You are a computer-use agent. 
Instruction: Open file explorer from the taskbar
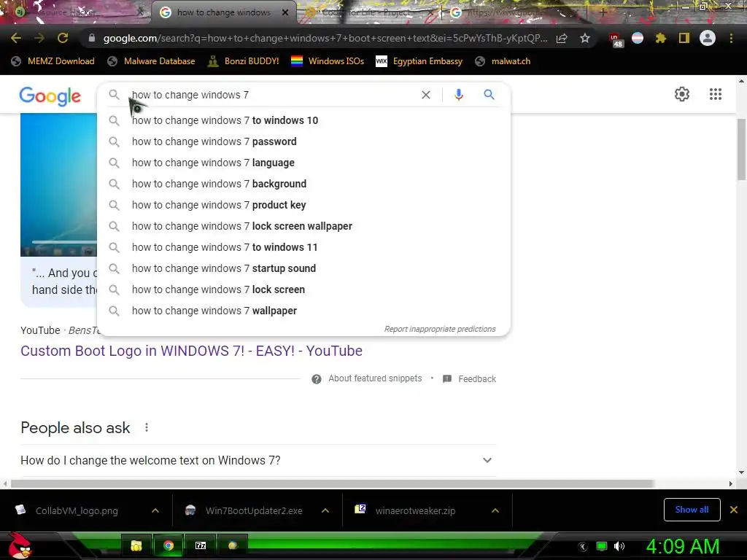click(x=136, y=545)
